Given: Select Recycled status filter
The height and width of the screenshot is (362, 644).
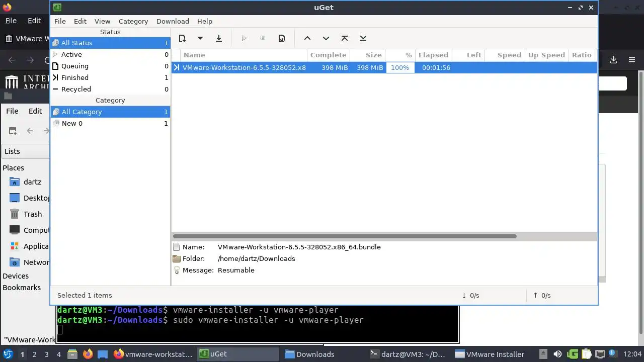Looking at the screenshot, I should [110, 89].
